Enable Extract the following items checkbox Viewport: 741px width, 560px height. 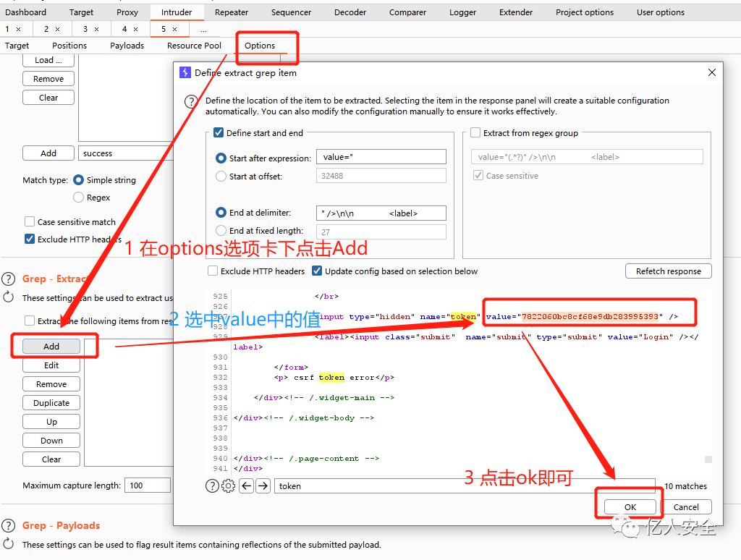click(29, 321)
